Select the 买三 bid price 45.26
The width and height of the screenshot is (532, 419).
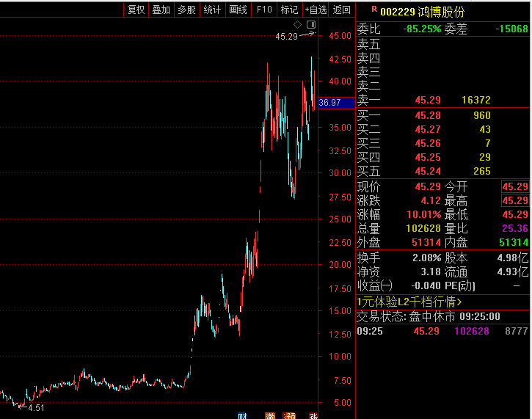(428, 143)
